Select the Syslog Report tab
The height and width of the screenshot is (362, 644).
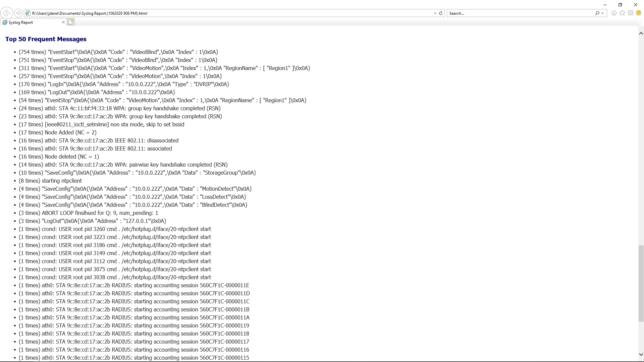pyautogui.click(x=34, y=22)
